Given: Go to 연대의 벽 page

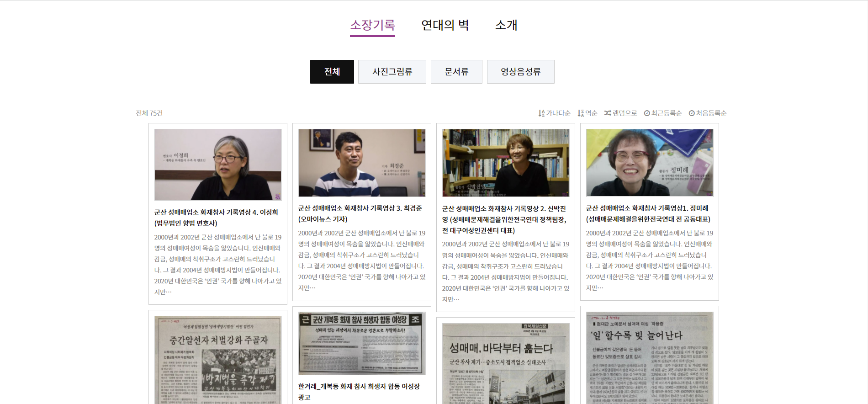Looking at the screenshot, I should (445, 25).
